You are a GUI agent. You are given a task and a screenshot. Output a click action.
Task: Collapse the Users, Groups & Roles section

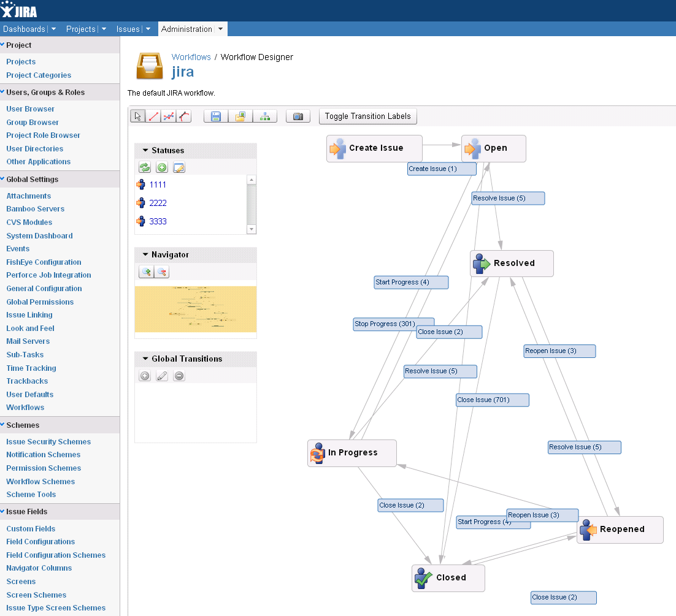click(x=2, y=91)
